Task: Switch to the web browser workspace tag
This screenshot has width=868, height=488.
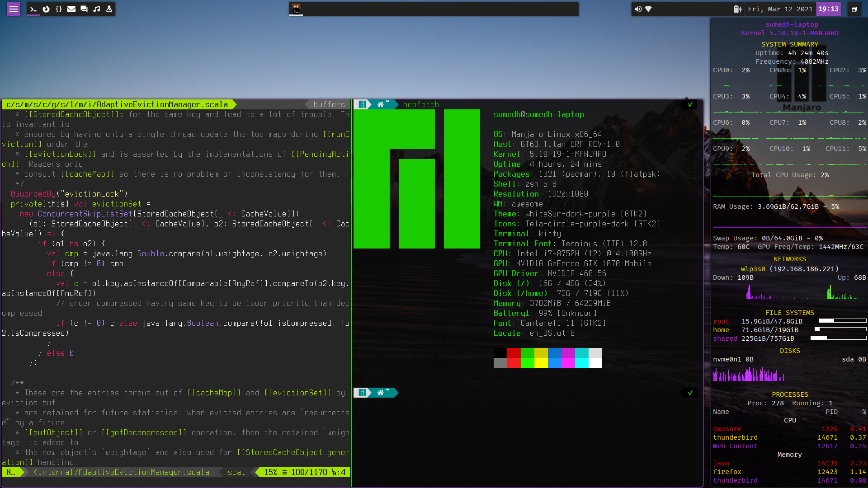Action: pyautogui.click(x=46, y=9)
